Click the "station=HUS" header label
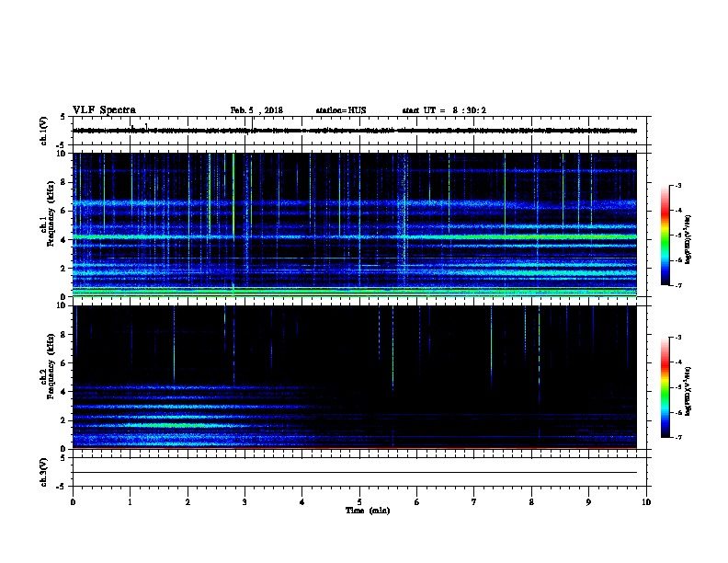Screen dimensions: 728x563 341,110
